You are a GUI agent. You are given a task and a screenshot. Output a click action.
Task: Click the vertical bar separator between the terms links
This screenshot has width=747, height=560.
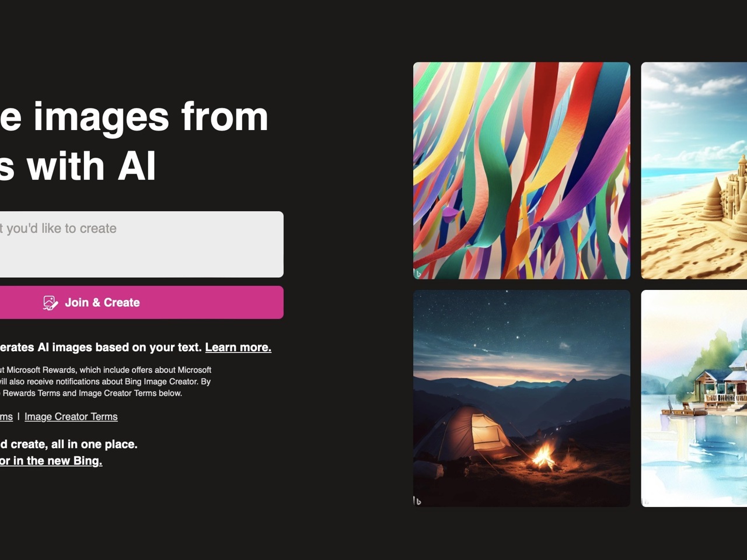(19, 416)
